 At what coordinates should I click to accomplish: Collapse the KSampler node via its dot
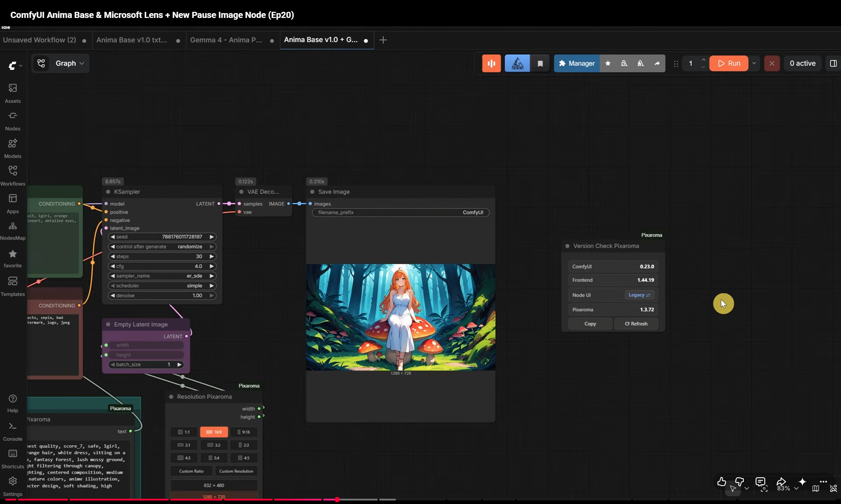108,192
